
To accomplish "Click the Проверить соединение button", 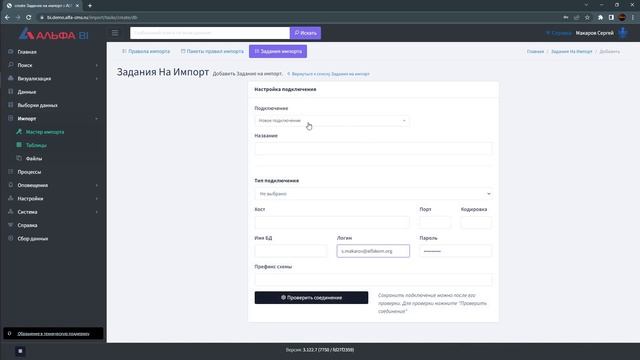I will 311,298.
